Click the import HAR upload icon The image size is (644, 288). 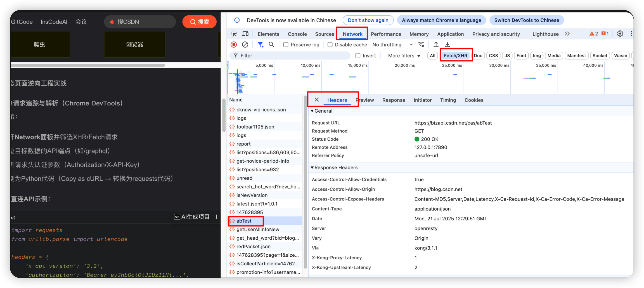[x=436, y=44]
